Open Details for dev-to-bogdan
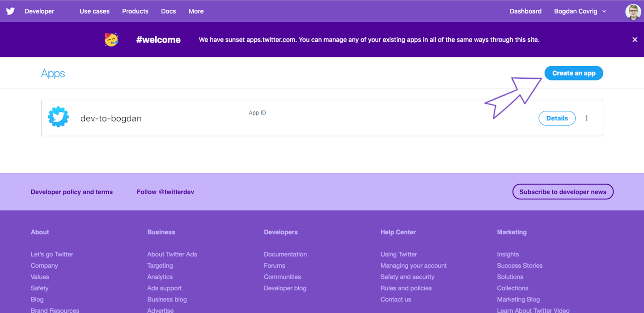 click(x=557, y=118)
